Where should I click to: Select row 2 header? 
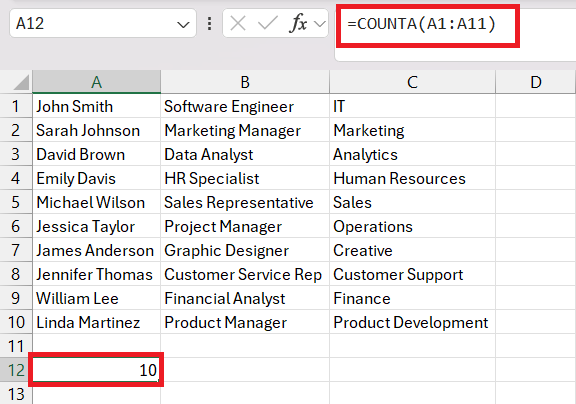click(16, 130)
